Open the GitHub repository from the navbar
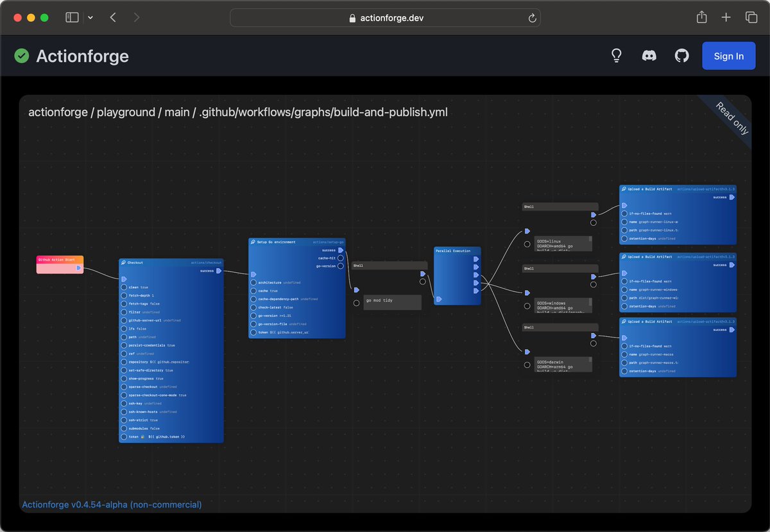 (681, 56)
